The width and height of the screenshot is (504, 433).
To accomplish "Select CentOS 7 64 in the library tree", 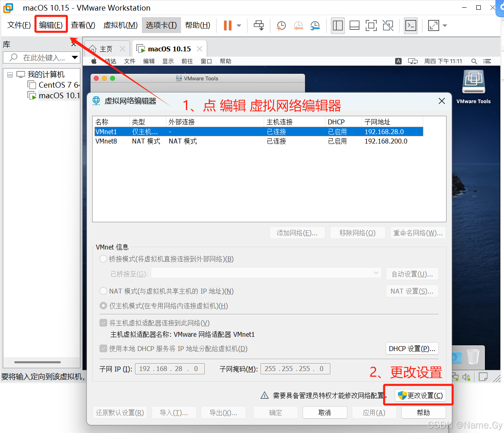I will tap(54, 85).
